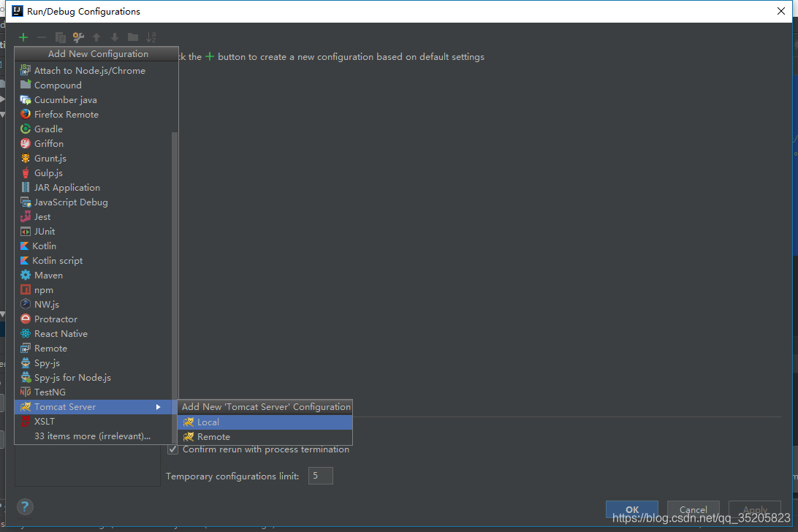The image size is (798, 532).
Task: Choose Remote Tomcat Server configuration
Action: pyautogui.click(x=265, y=437)
